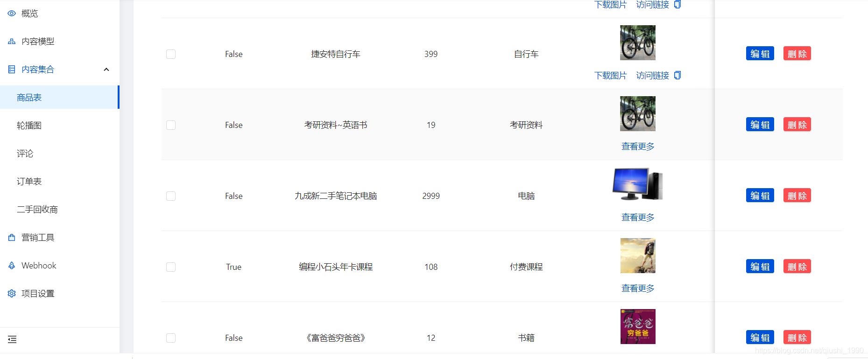The image size is (868, 359).
Task: Click the 项目设置 gear icon
Action: tap(12, 294)
